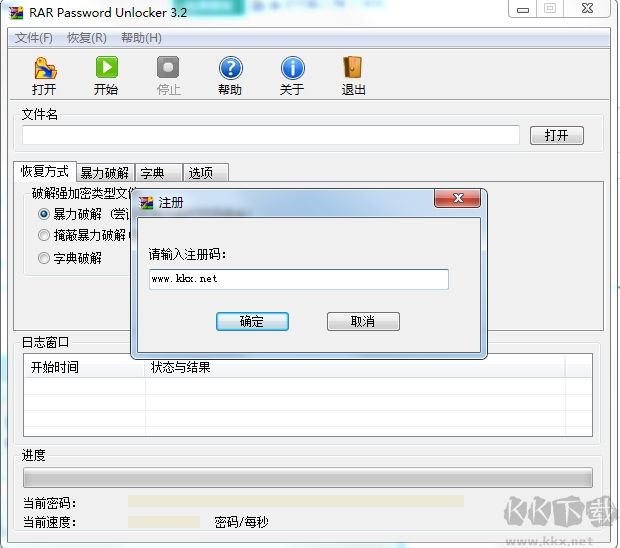Click the 开始时间 column header
Screen dimensions: 620x548
[84, 367]
